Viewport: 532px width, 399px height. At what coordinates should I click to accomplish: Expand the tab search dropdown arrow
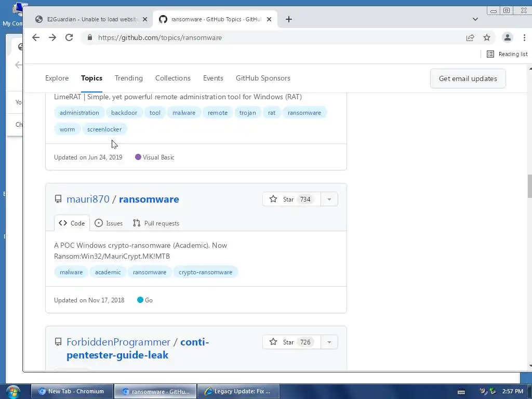pos(475,19)
